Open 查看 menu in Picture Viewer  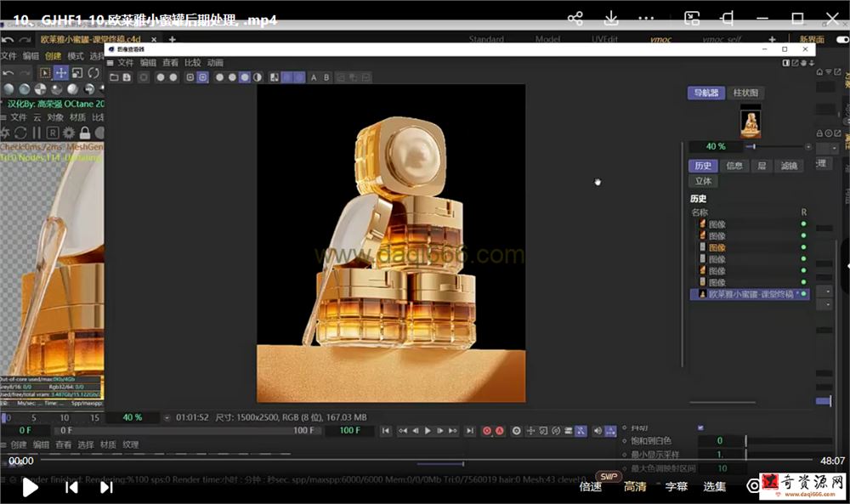coord(170,63)
